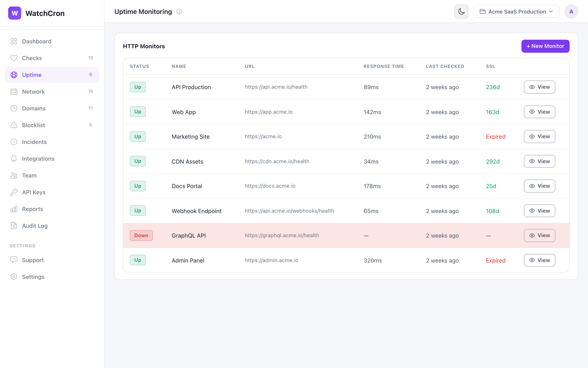View the Admin Panel monitor
The height and width of the screenshot is (368, 588).
pyautogui.click(x=539, y=260)
